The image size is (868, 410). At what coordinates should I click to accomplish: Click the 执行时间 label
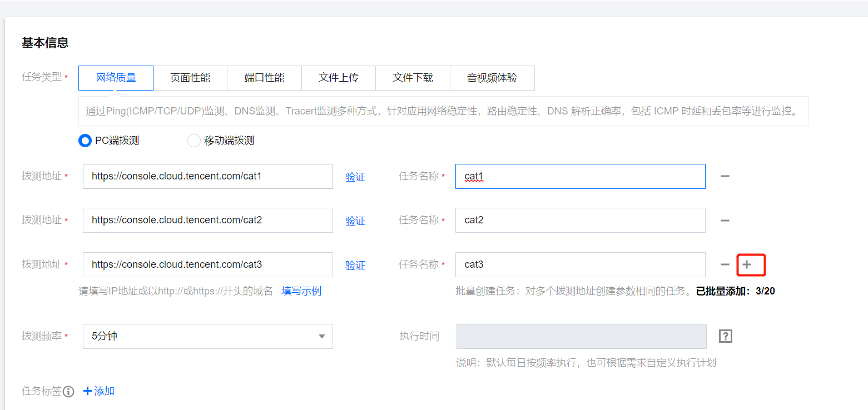[419, 336]
